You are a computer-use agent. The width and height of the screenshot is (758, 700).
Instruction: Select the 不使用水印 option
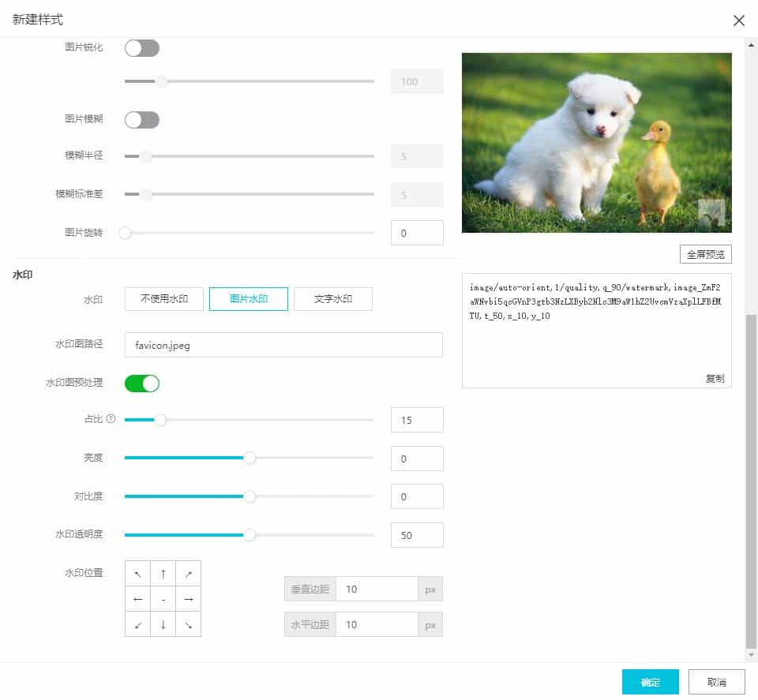tap(163, 299)
